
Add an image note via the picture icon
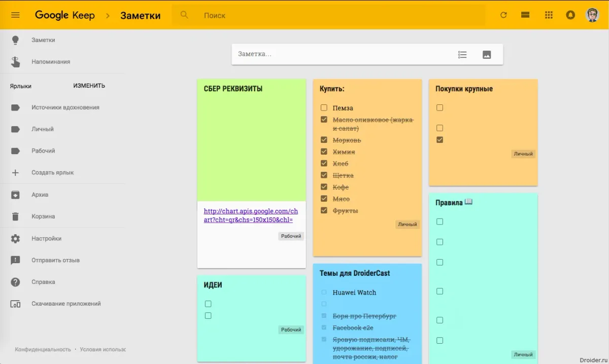point(487,54)
